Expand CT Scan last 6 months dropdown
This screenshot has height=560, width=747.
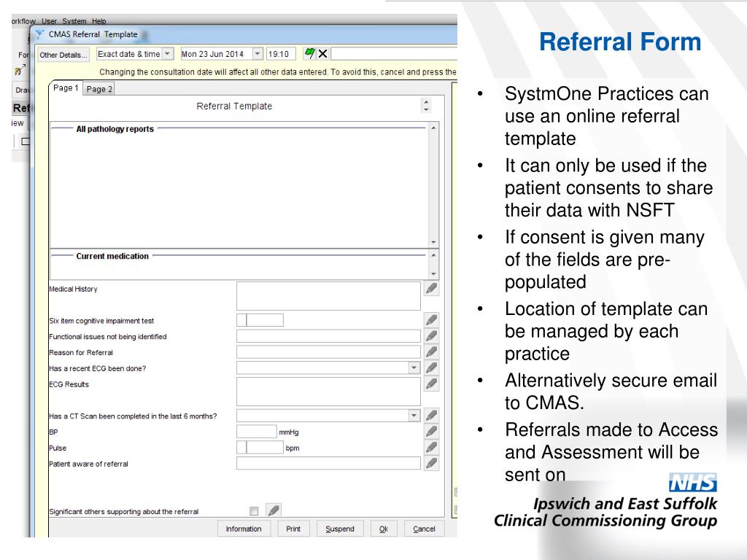[x=414, y=416]
